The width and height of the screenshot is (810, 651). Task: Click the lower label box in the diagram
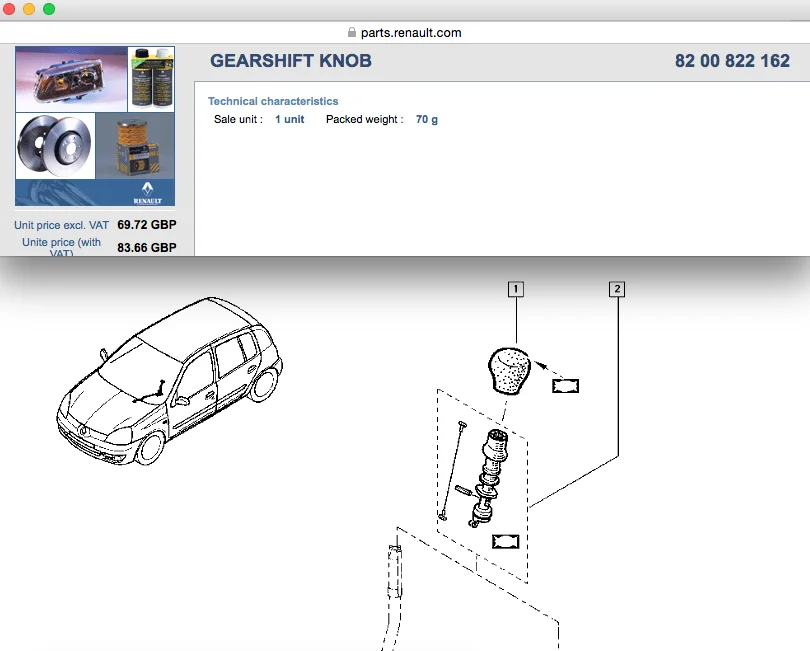coord(505,541)
